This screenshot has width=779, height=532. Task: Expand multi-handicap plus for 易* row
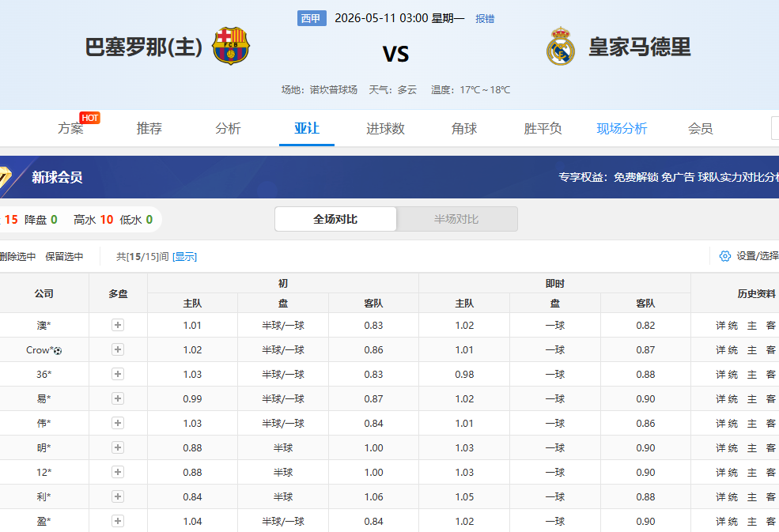pyautogui.click(x=118, y=399)
